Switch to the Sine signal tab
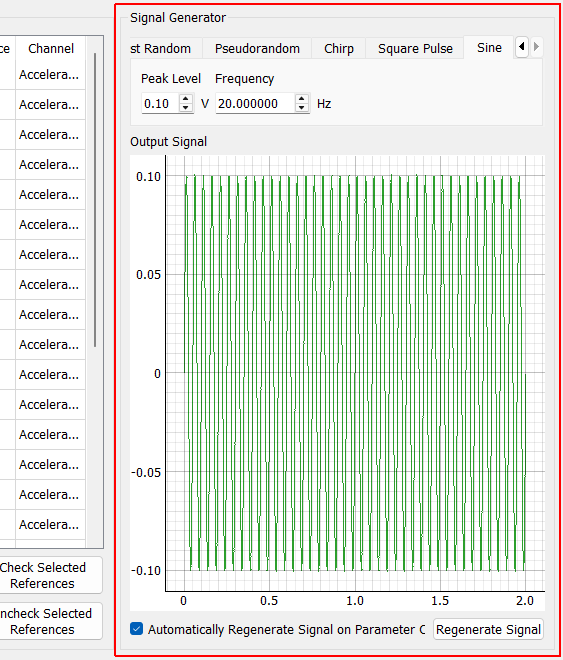 (x=489, y=48)
